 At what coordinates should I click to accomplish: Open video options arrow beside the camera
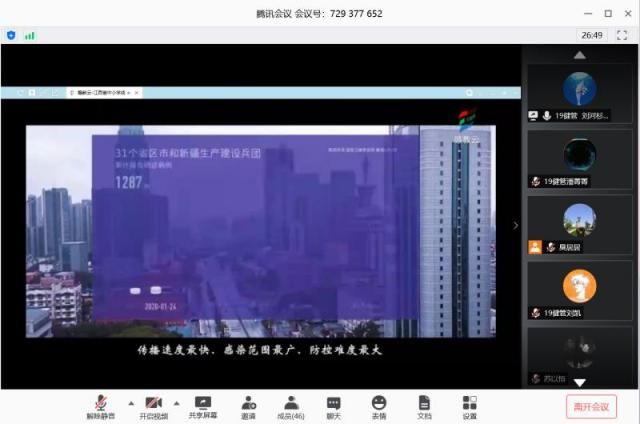(x=177, y=402)
